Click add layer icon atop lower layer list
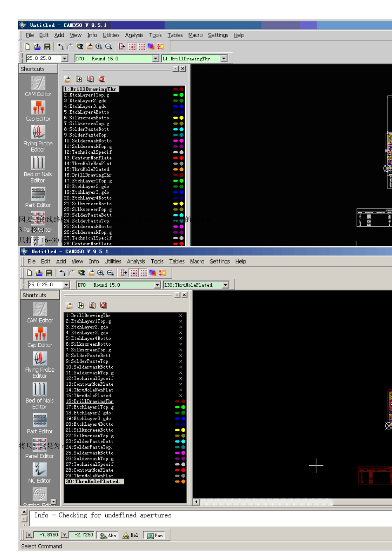 81,305
